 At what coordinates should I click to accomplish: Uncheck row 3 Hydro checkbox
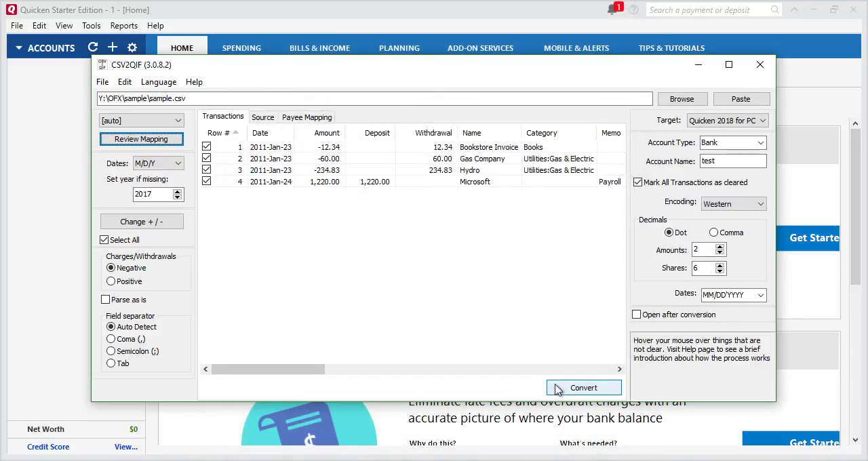[207, 169]
